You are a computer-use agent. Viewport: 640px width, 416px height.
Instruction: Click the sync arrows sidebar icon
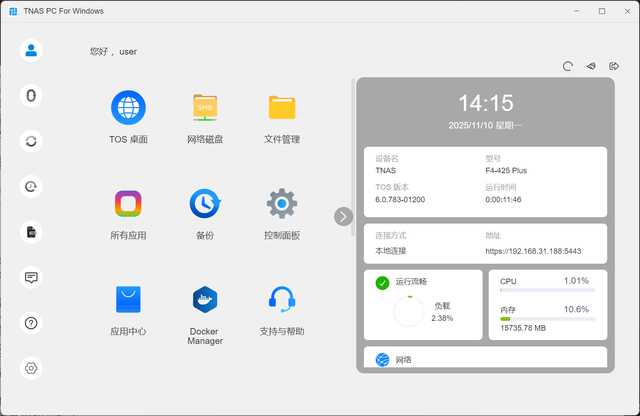[x=31, y=141]
